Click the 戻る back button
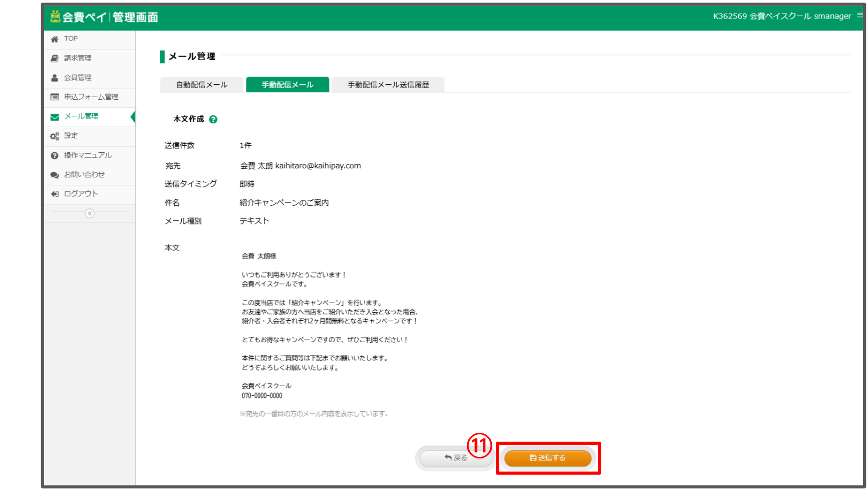The width and height of the screenshot is (868, 491). click(455, 457)
